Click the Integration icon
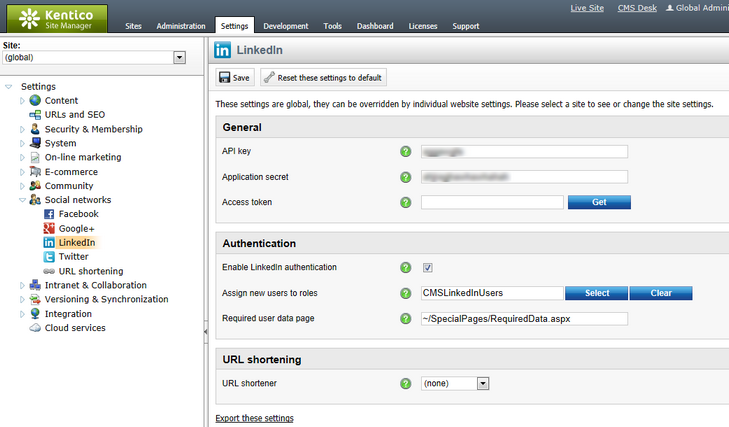The width and height of the screenshot is (729, 427). [35, 314]
